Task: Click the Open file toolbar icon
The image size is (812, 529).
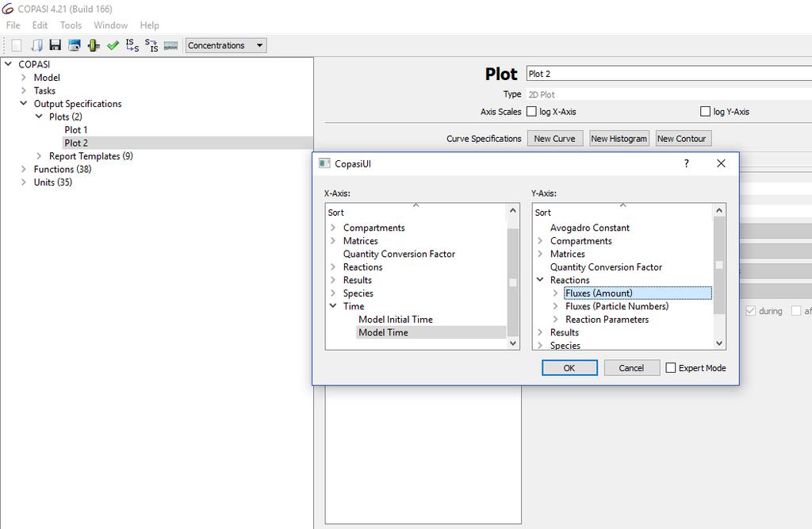Action: click(36, 45)
